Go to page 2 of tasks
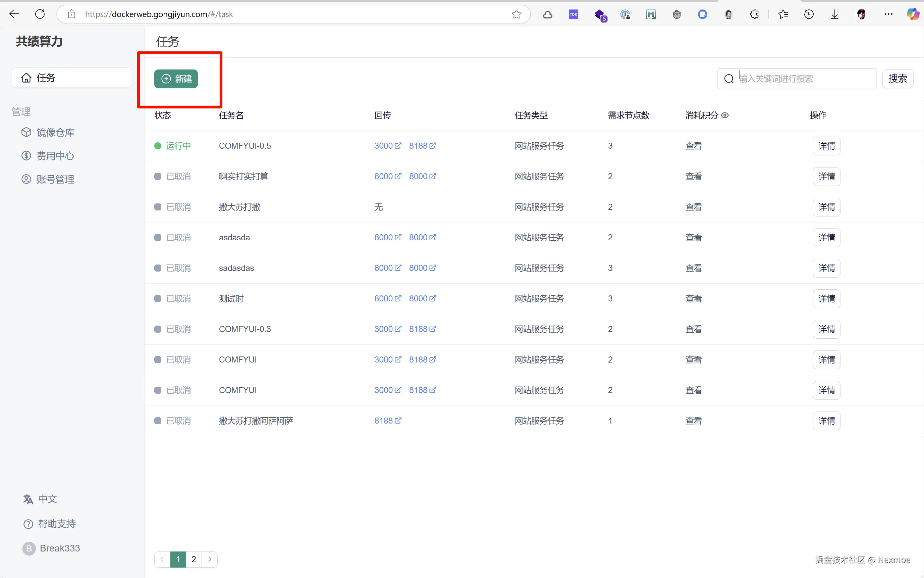The width and height of the screenshot is (924, 578). tap(194, 559)
